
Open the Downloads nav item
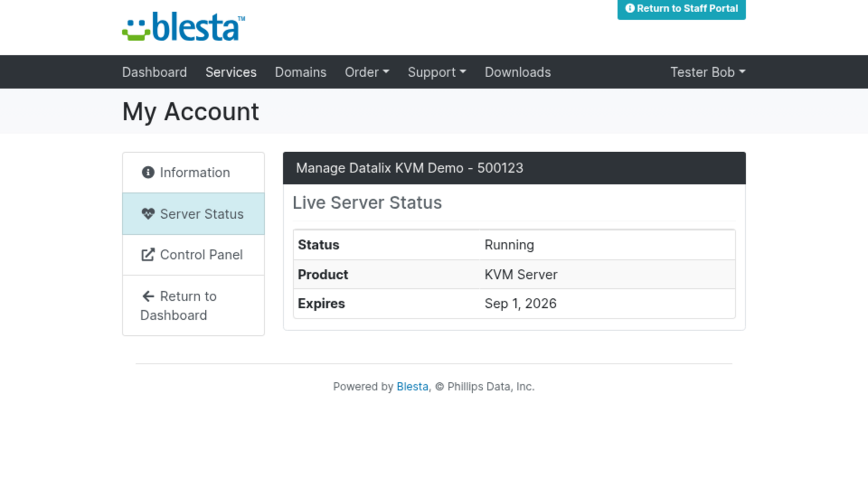pyautogui.click(x=518, y=72)
